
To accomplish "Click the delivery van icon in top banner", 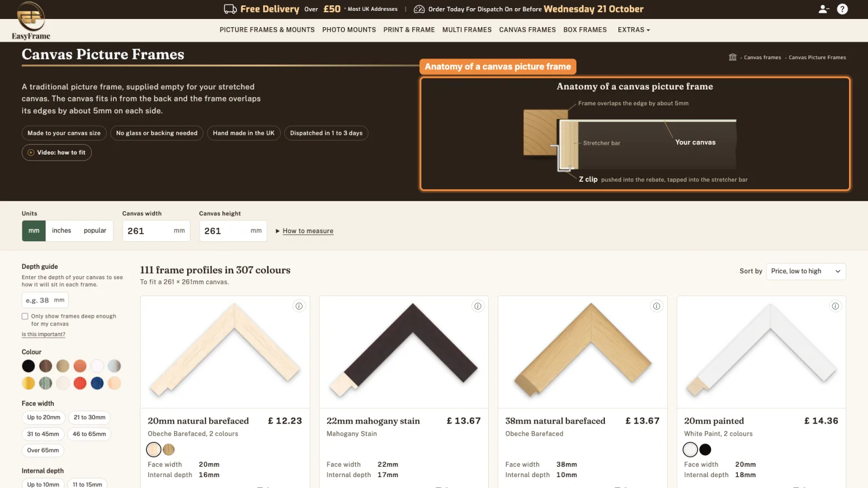I will click(230, 9).
